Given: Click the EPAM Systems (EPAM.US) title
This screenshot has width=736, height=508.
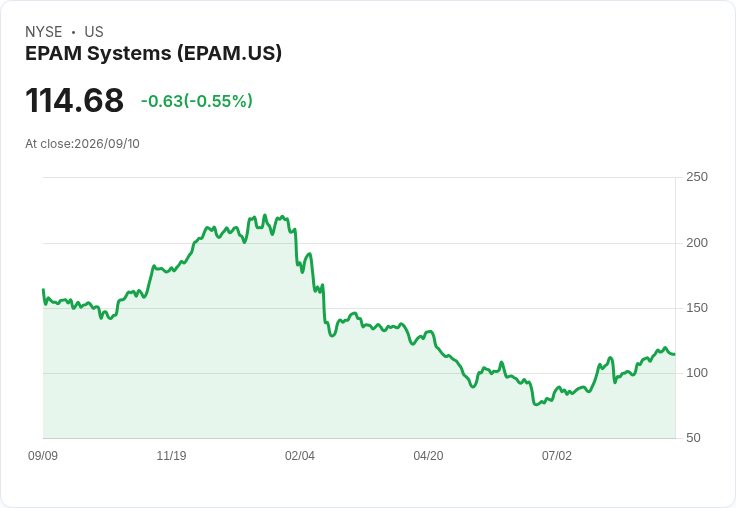Looking at the screenshot, I should (153, 53).
